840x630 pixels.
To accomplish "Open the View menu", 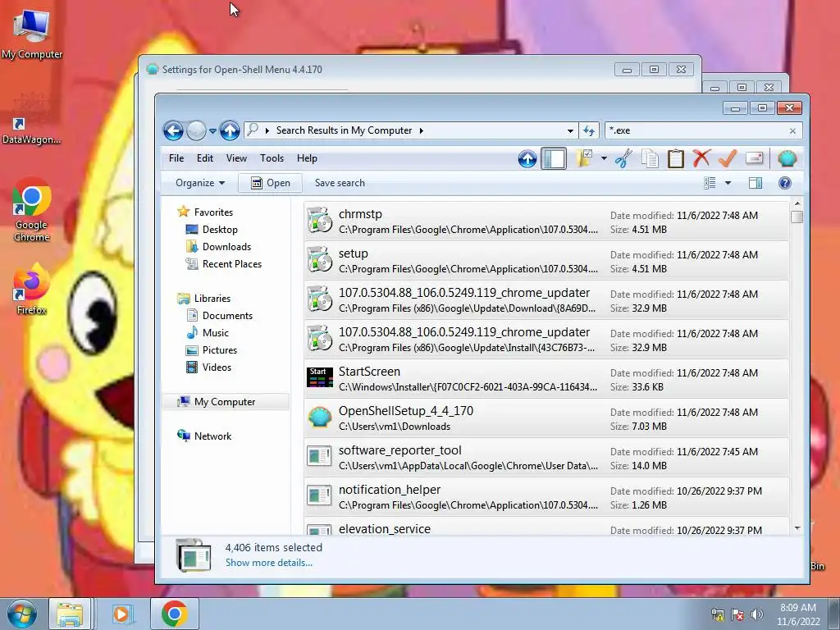I will [236, 158].
